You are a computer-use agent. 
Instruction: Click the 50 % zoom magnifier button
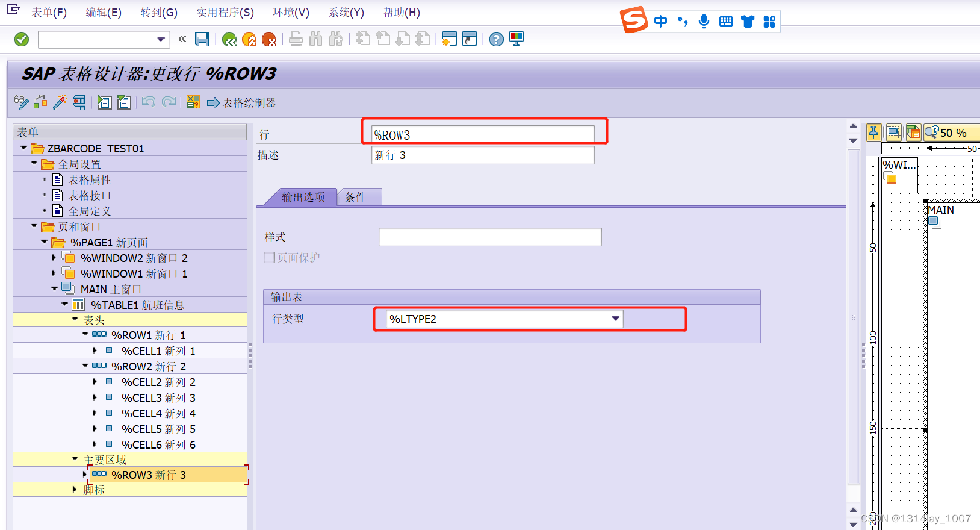click(951, 132)
